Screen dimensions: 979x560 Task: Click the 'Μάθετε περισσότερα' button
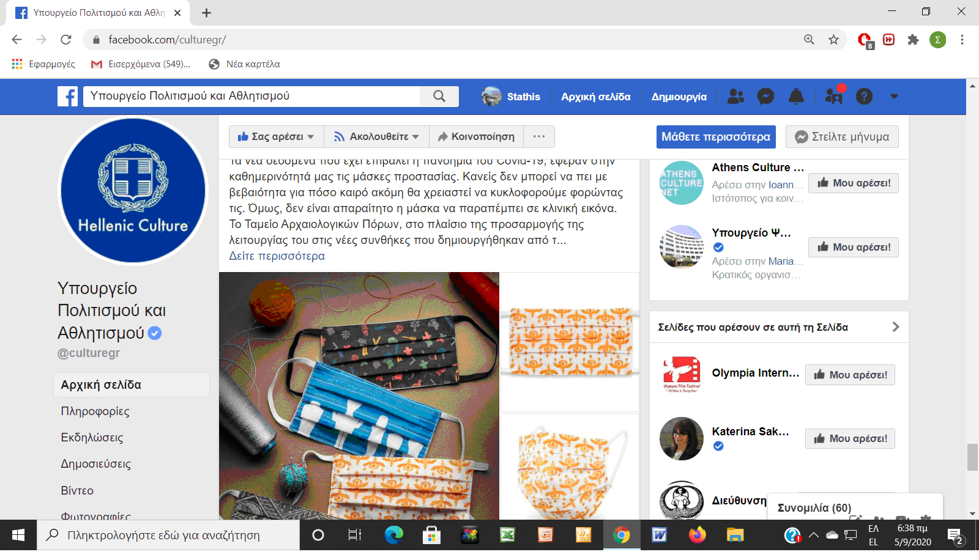pos(715,137)
